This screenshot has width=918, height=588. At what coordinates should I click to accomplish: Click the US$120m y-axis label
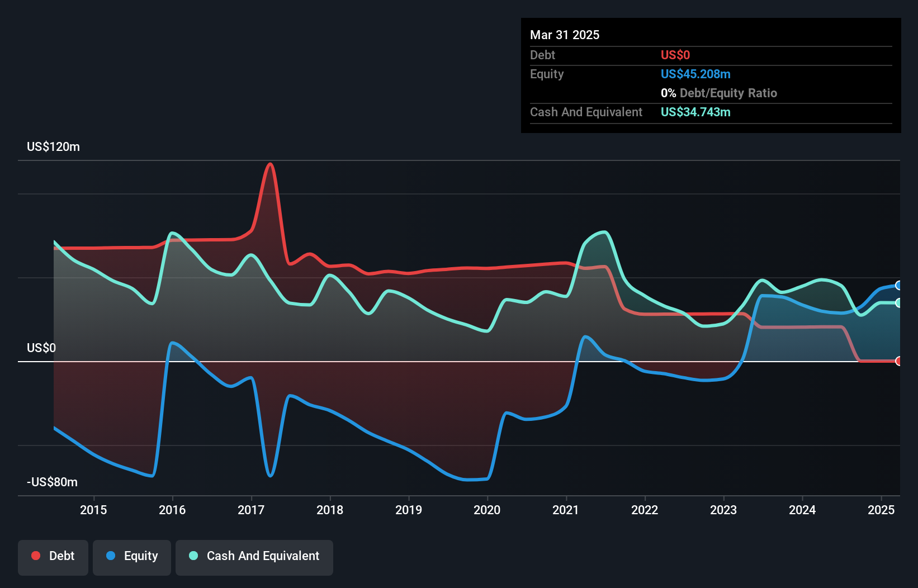(53, 147)
